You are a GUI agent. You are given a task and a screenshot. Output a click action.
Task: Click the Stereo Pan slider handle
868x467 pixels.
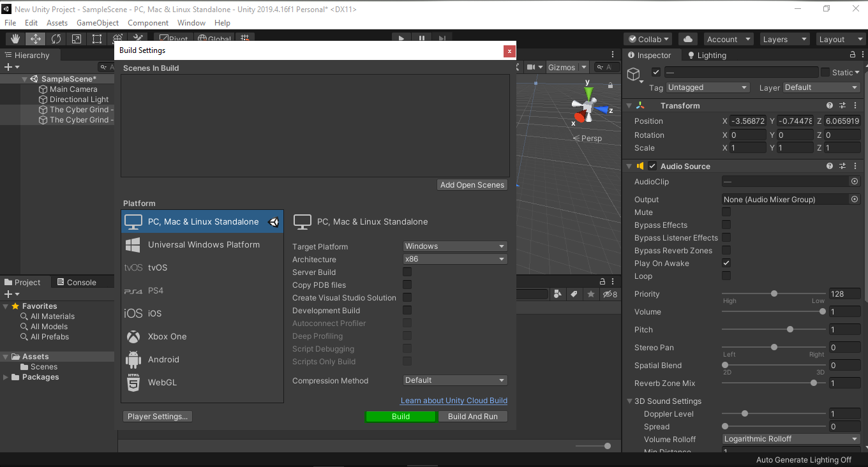pos(774,347)
